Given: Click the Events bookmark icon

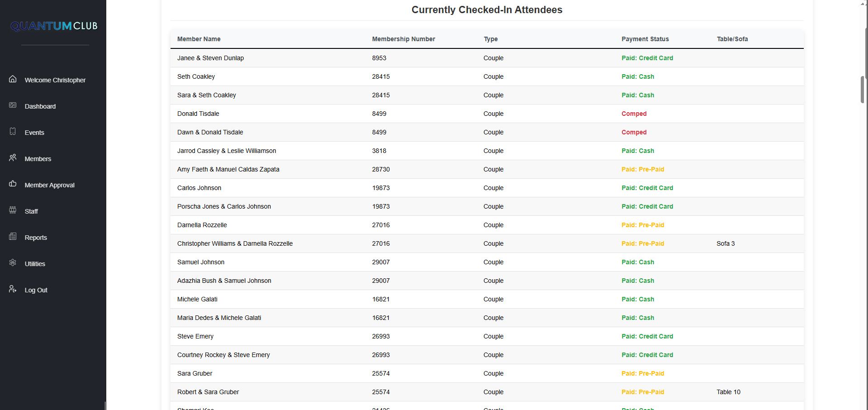Looking at the screenshot, I should click(x=13, y=132).
